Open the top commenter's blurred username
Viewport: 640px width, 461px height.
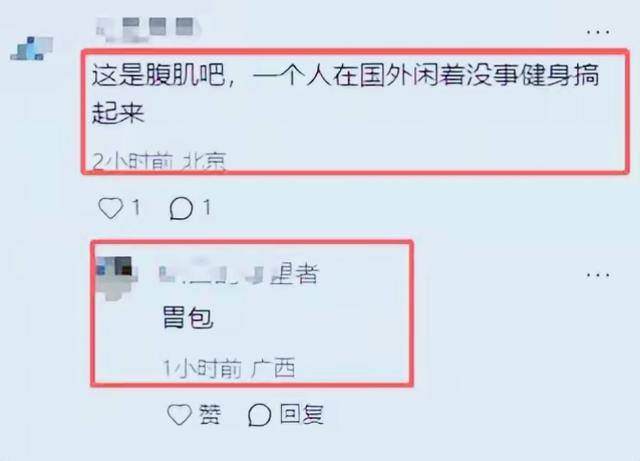pos(148,29)
